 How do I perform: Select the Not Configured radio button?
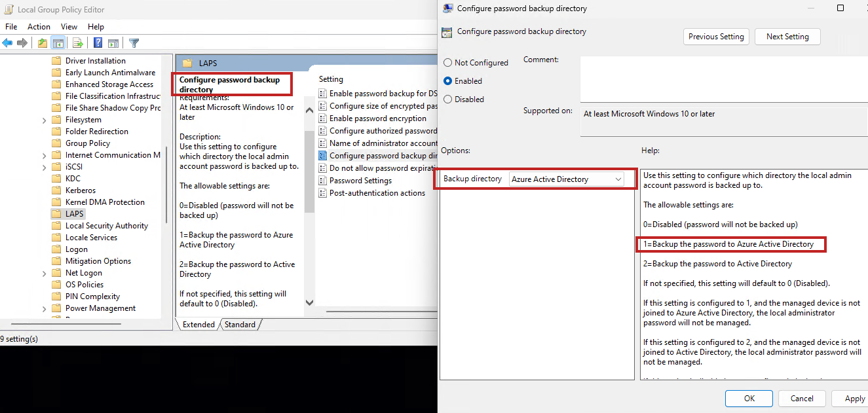(448, 63)
